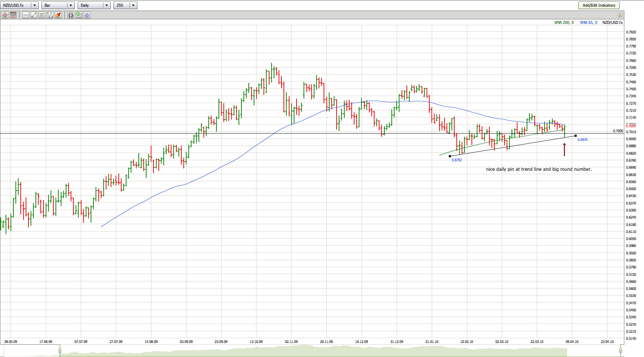Select the Fibonacci retracement lines tool
This screenshot has height=357, width=644.
[x=42, y=15]
